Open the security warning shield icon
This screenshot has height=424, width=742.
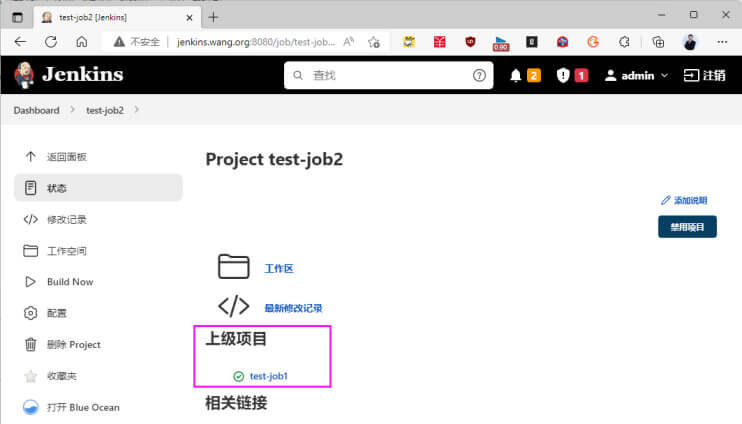click(563, 75)
